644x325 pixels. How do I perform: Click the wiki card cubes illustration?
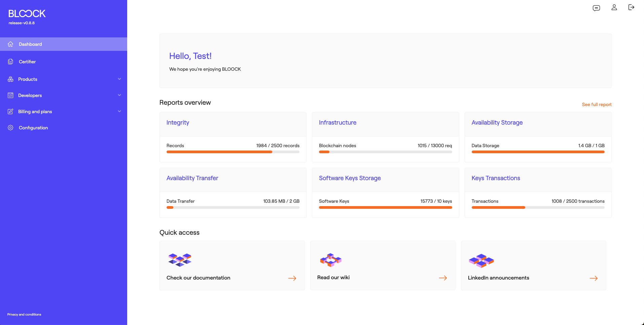pyautogui.click(x=331, y=260)
